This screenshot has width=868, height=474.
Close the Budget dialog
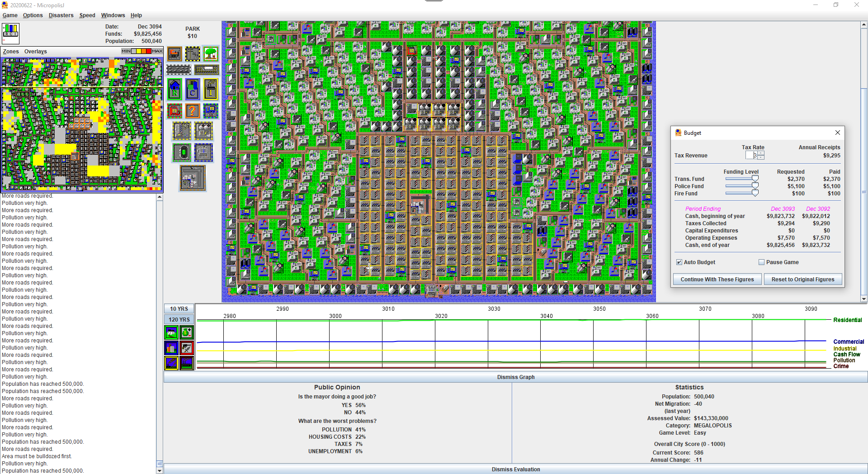coord(837,133)
